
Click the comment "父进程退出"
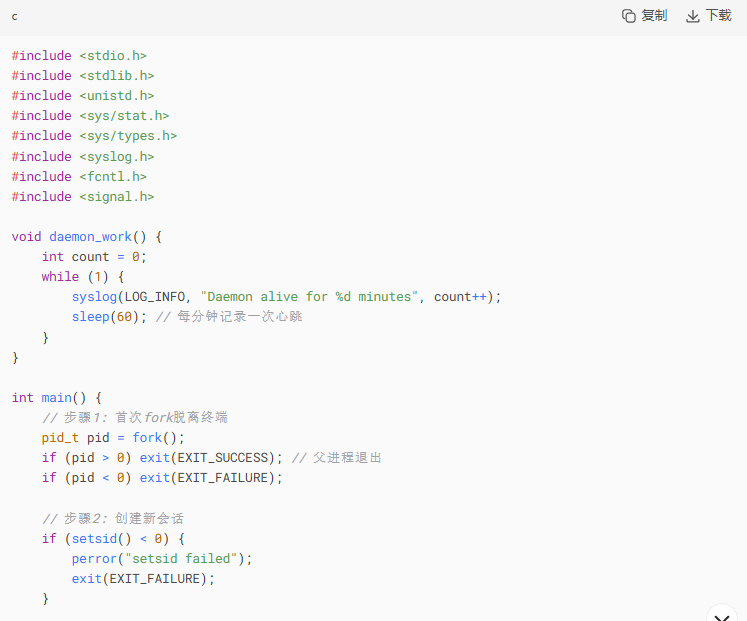(347, 458)
